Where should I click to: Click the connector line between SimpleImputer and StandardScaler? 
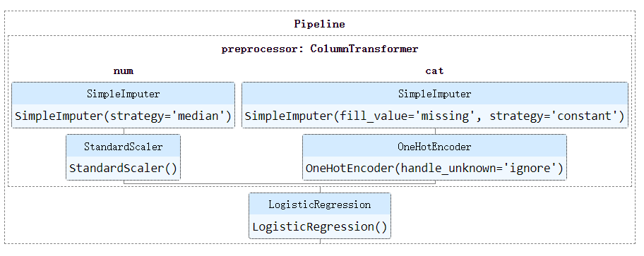click(x=124, y=131)
